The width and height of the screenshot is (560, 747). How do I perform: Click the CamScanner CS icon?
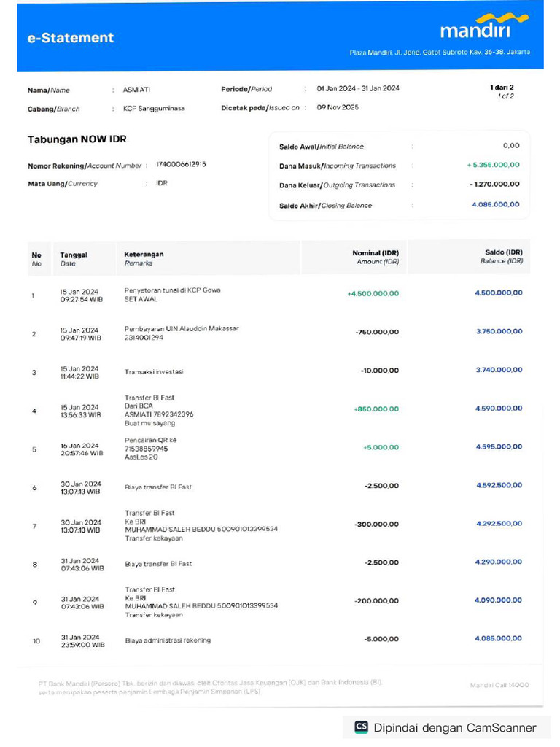click(x=362, y=727)
